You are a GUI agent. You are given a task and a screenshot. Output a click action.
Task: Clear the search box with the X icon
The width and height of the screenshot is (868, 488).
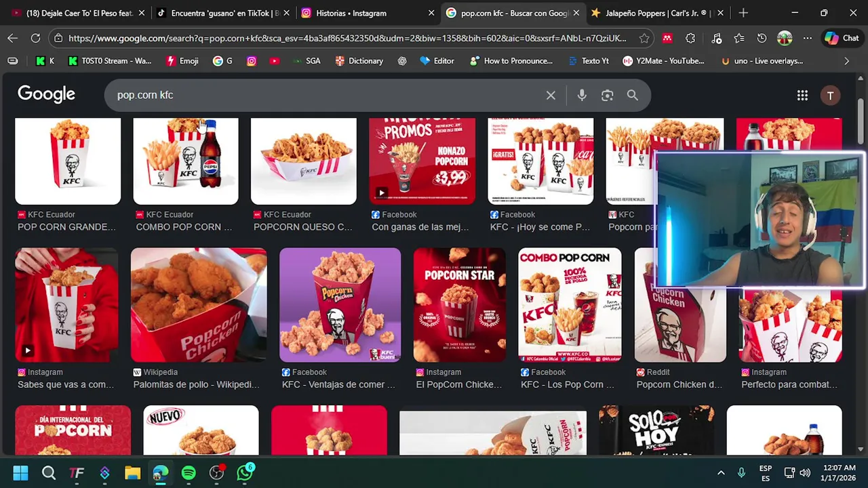coord(551,96)
